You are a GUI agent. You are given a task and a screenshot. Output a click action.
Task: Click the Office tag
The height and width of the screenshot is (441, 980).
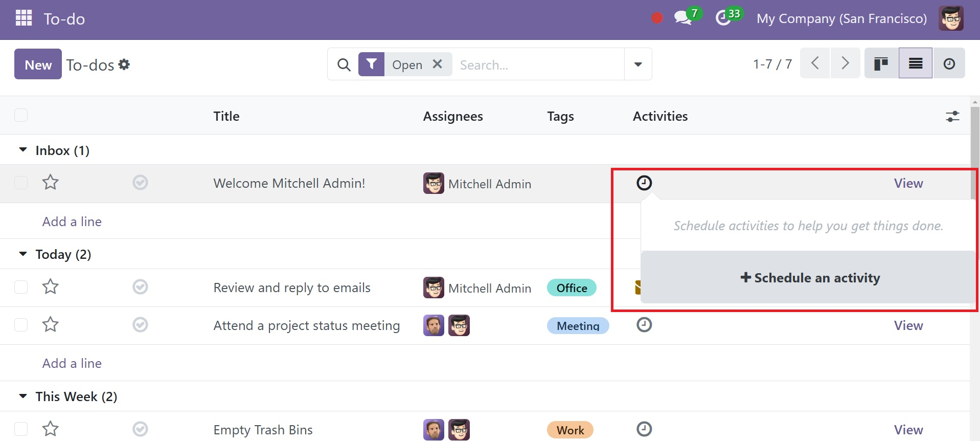point(572,288)
